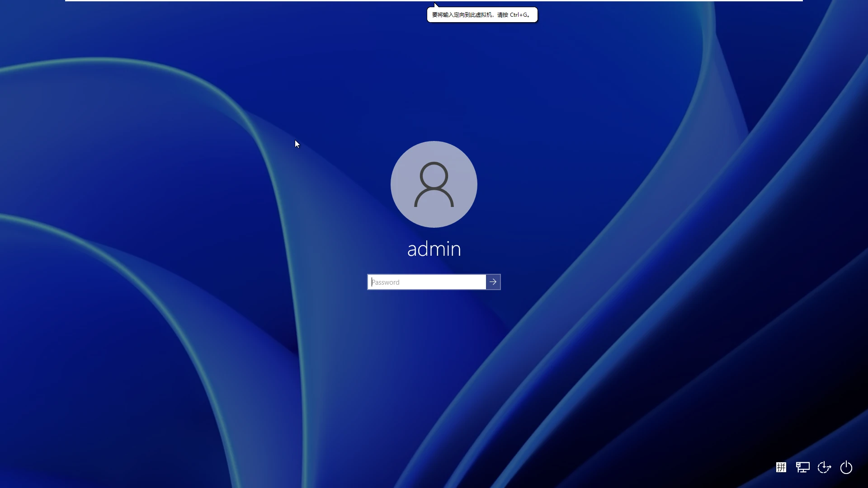The image size is (868, 488).
Task: Click the admin username label
Action: tap(434, 249)
